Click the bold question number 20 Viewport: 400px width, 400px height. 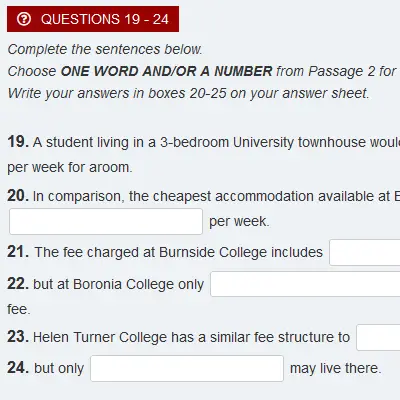(18, 196)
